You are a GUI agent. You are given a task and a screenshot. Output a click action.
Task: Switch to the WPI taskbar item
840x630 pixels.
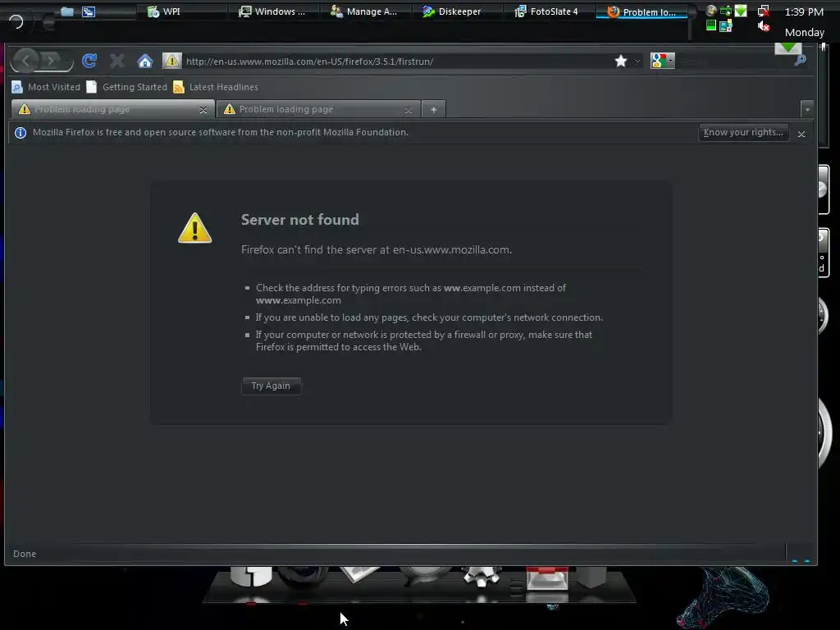pyautogui.click(x=182, y=11)
